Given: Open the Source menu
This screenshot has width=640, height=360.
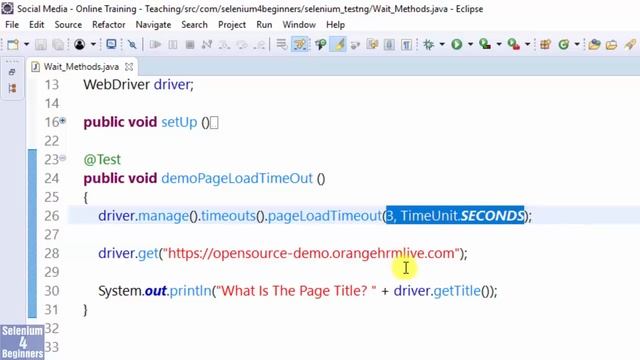Looking at the screenshot, I should (68, 24).
